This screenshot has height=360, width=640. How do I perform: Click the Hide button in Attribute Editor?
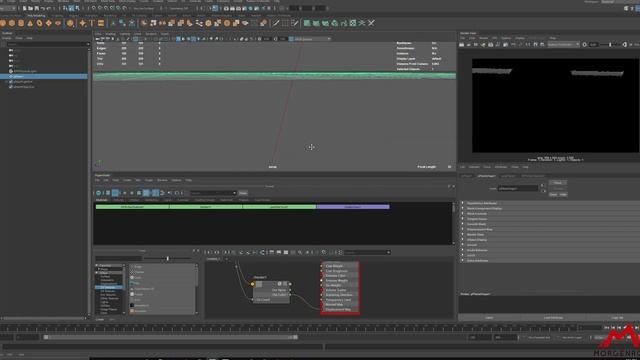point(563,195)
